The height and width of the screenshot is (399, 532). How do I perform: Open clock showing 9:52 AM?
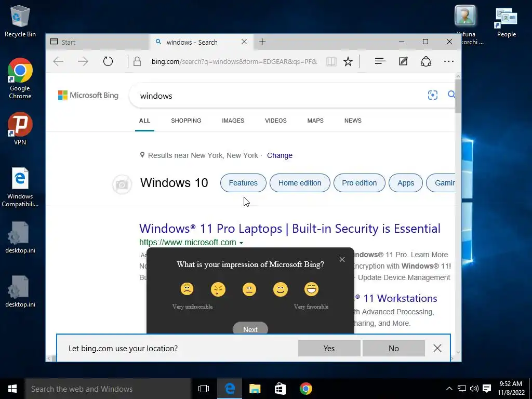tap(511, 388)
